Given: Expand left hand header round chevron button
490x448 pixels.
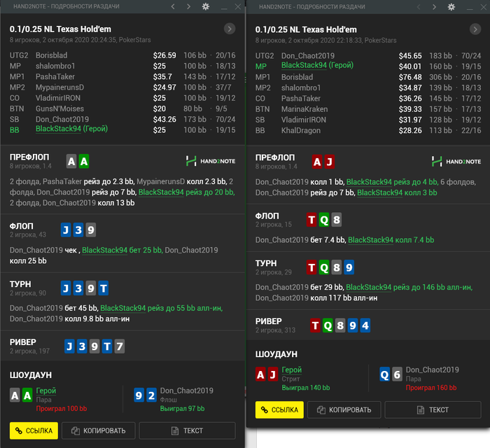Looking at the screenshot, I should [230, 29].
